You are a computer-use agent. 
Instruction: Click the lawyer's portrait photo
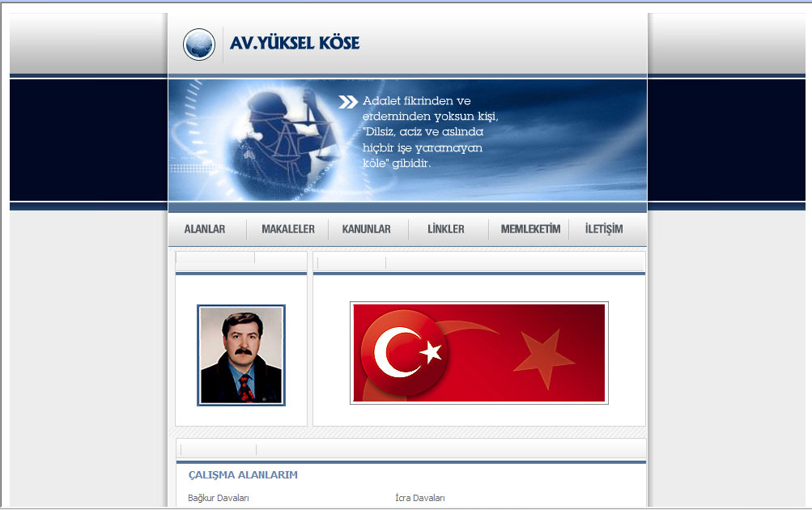coord(241,355)
